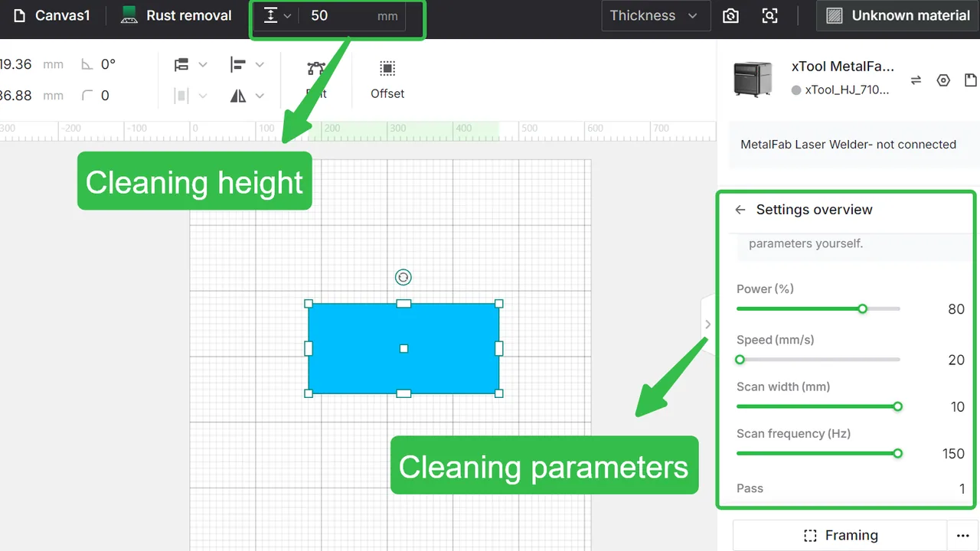Click the save file icon in device panel

point(971,80)
